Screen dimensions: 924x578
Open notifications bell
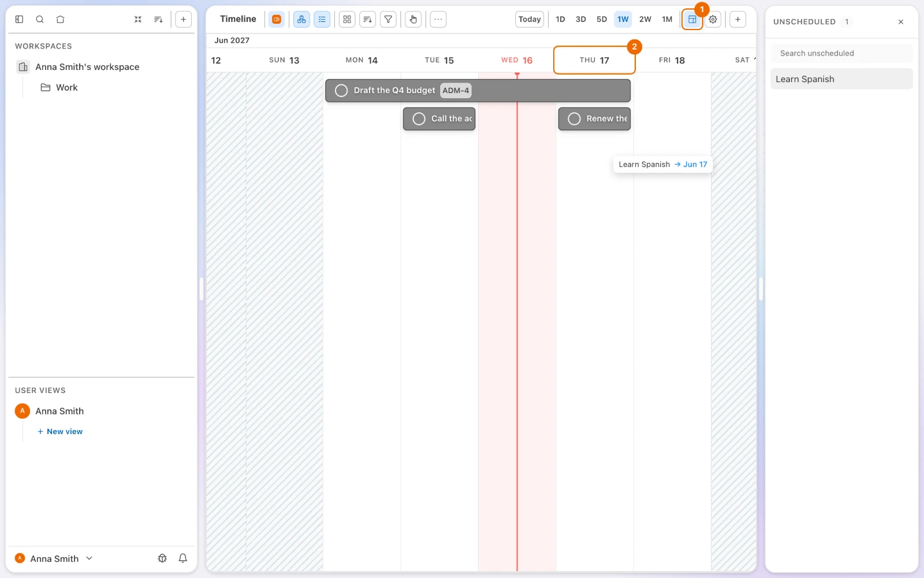(183, 558)
